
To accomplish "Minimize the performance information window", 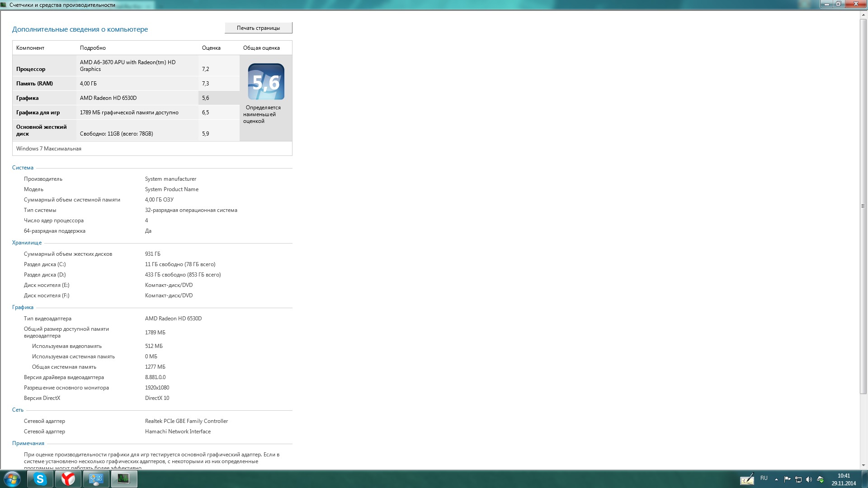I will 827,4.
